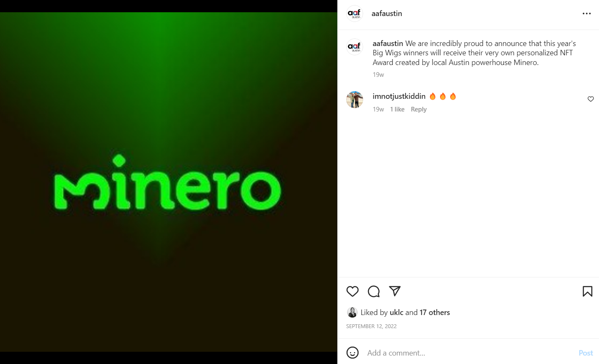The image size is (599, 364).
Task: Reply to imnotjustkiddin's comment
Action: pyautogui.click(x=418, y=109)
